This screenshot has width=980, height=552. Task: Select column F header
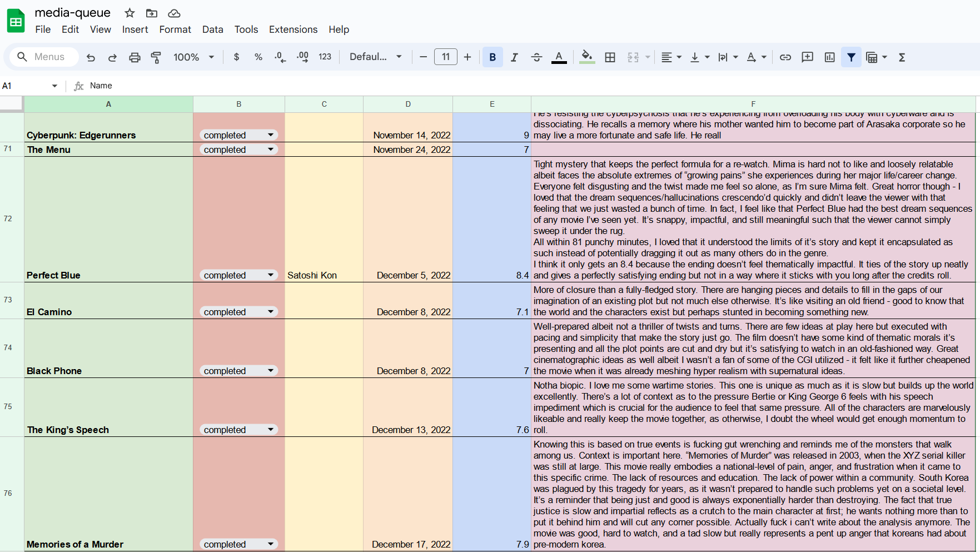click(753, 104)
